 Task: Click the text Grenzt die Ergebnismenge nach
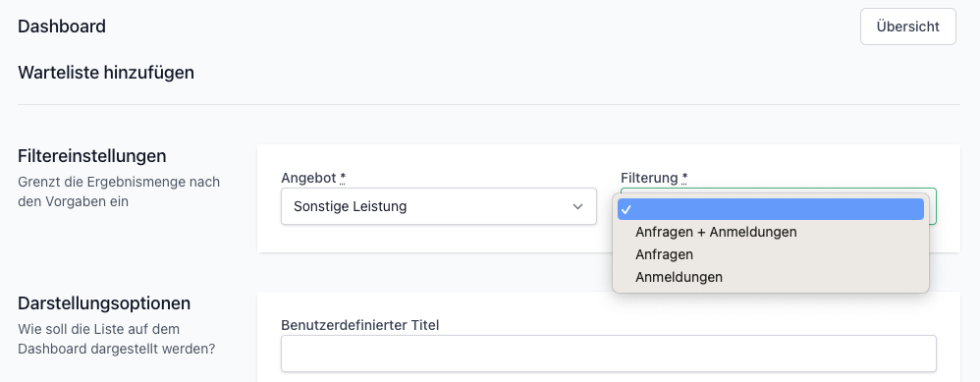pyautogui.click(x=119, y=182)
